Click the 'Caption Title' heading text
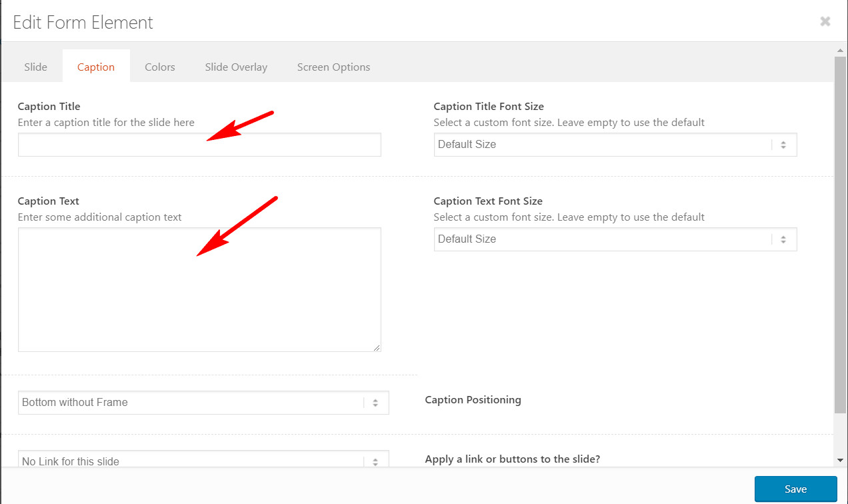 [49, 107]
